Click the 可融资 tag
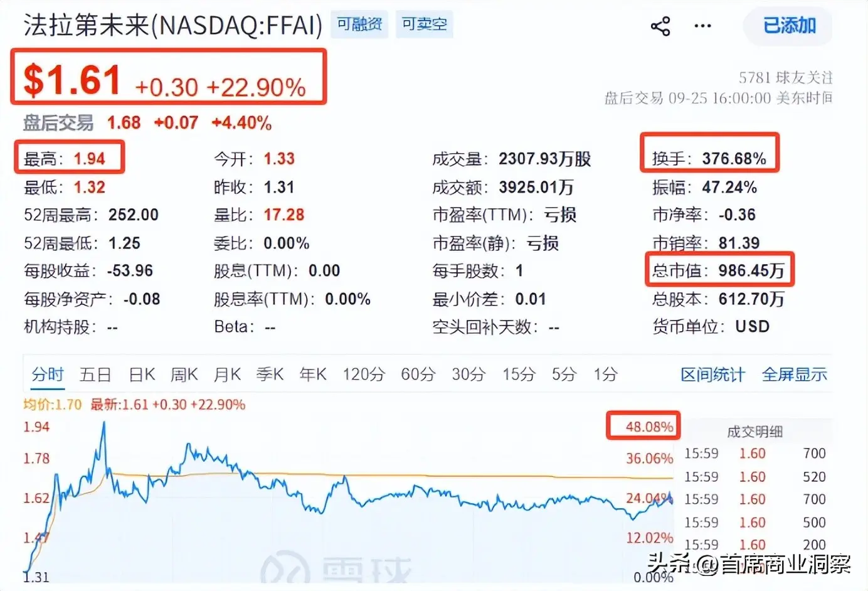Image resolution: width=868 pixels, height=591 pixels. click(359, 24)
